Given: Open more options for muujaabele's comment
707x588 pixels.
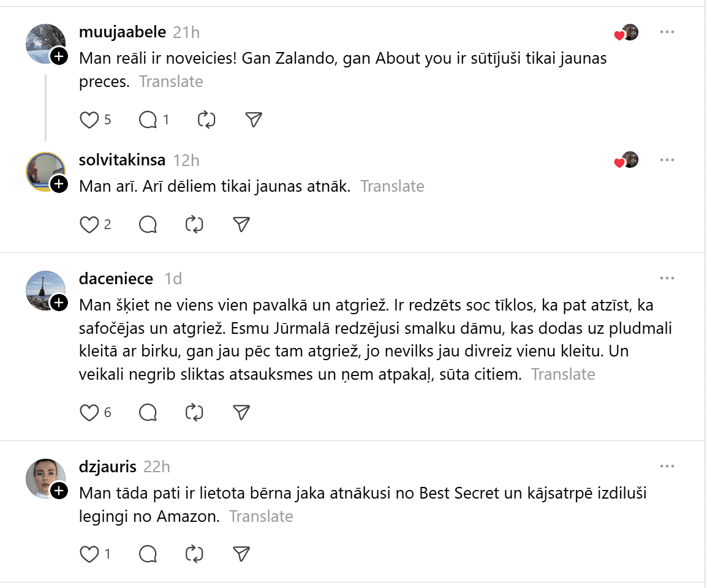Looking at the screenshot, I should (667, 32).
